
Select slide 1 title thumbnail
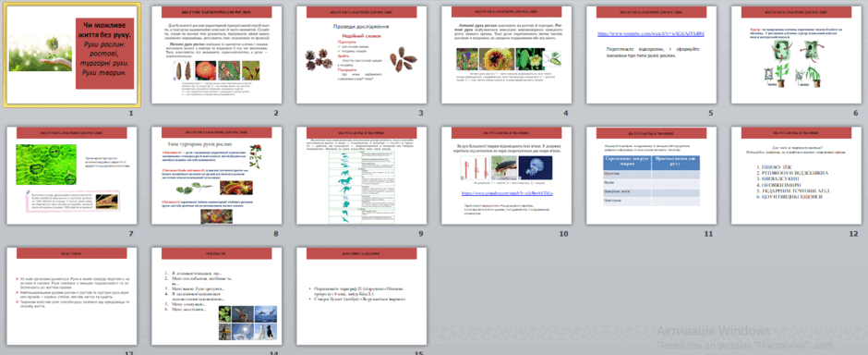pyautogui.click(x=71, y=55)
